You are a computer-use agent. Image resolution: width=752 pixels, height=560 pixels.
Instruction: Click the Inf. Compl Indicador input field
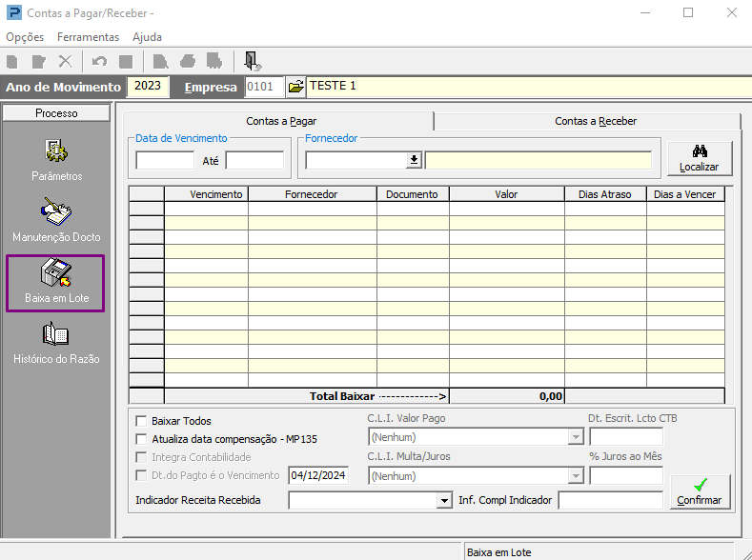pos(610,500)
